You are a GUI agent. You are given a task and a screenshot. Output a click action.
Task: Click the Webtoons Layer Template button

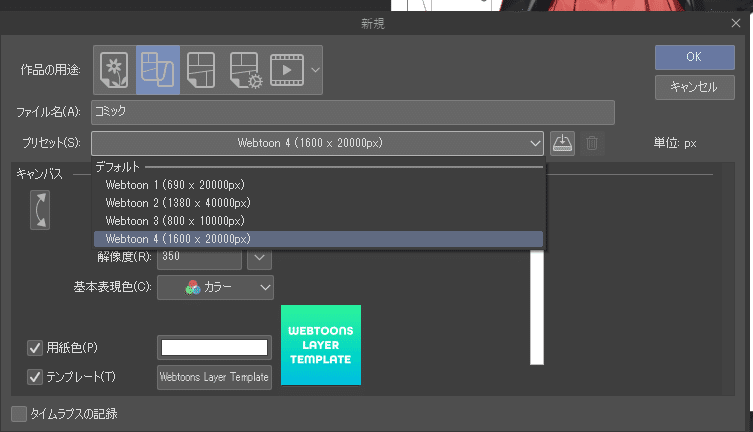(x=214, y=377)
